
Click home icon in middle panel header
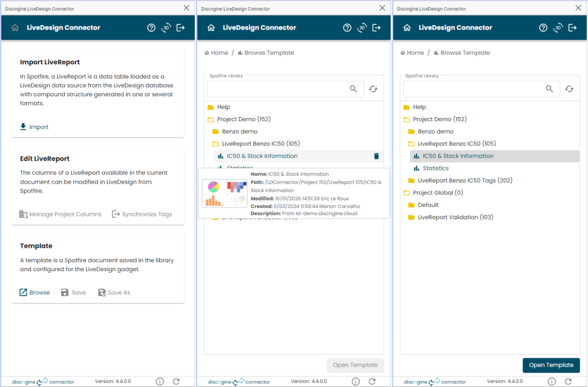(x=211, y=28)
